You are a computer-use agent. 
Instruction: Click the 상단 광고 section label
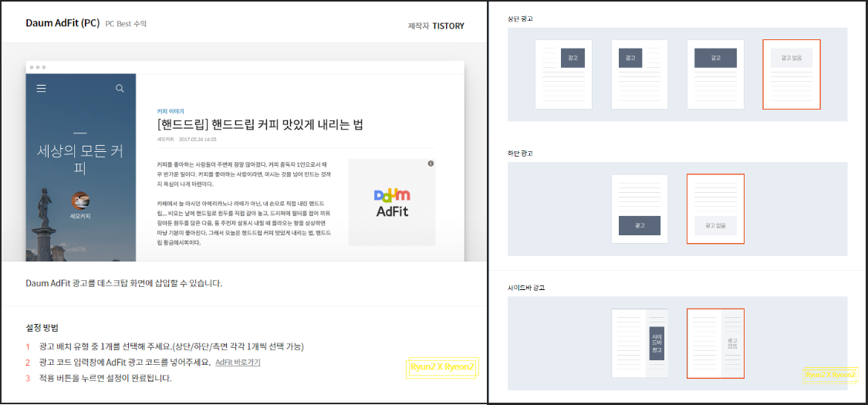click(x=520, y=19)
